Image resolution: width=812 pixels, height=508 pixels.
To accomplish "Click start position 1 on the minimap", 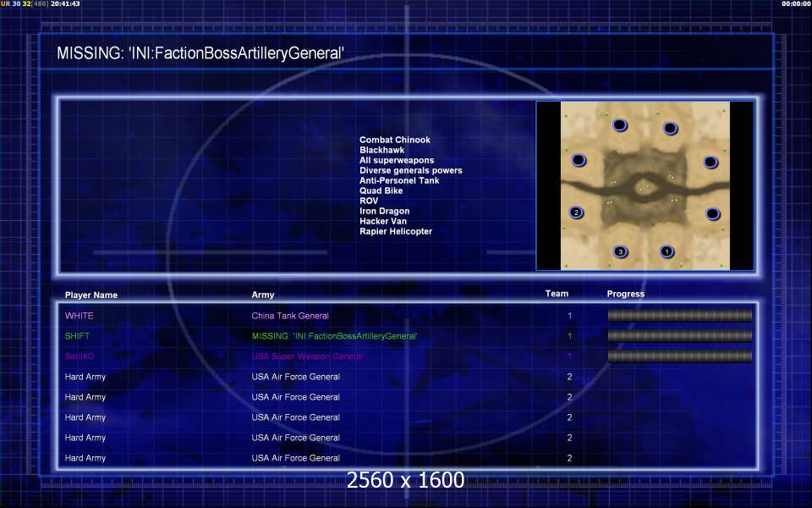I will pyautogui.click(x=667, y=251).
